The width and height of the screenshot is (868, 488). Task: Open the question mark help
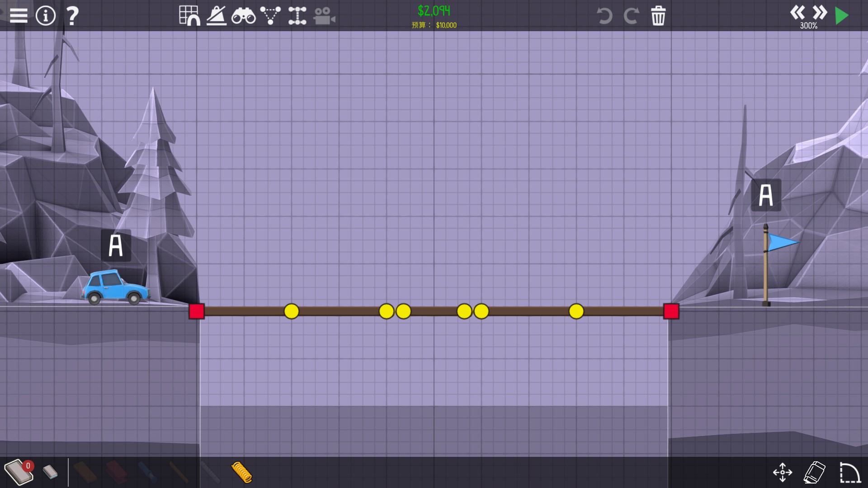click(72, 16)
